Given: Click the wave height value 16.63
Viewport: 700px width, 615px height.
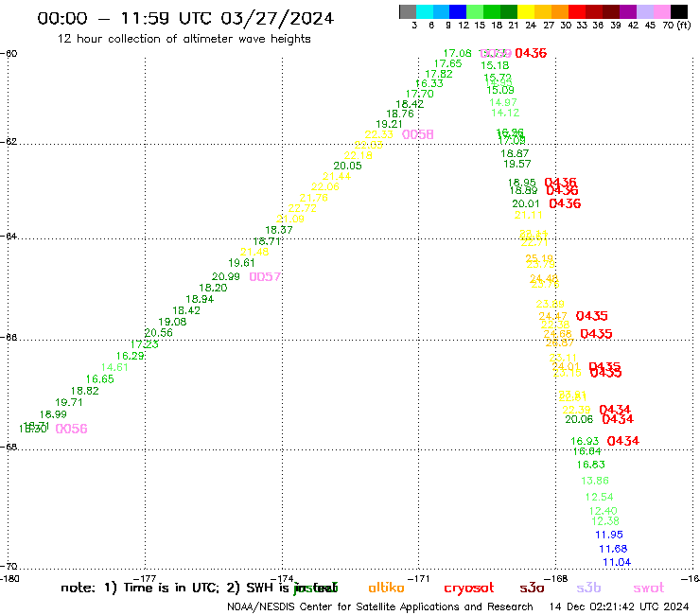Looking at the screenshot, I should (x=591, y=465).
